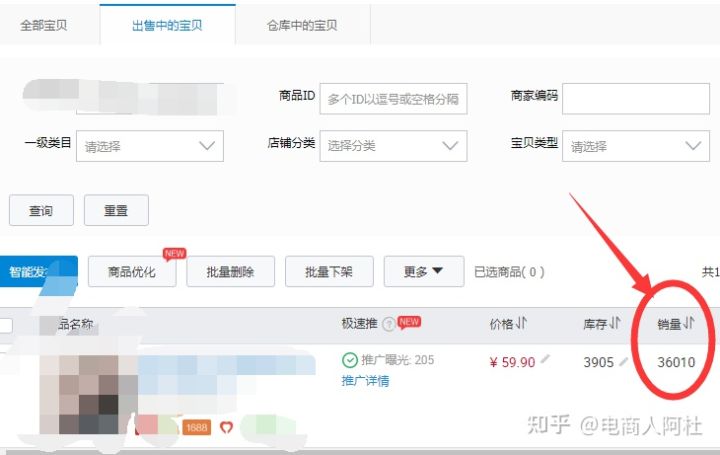
Task: Click the 批量下架 button
Action: pyautogui.click(x=329, y=272)
